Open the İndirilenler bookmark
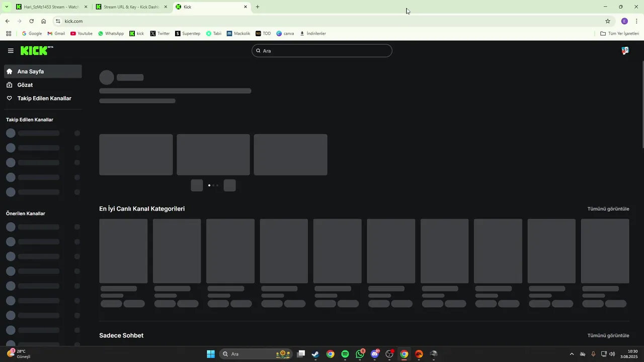Screen dimensions: 644x362 [313, 34]
